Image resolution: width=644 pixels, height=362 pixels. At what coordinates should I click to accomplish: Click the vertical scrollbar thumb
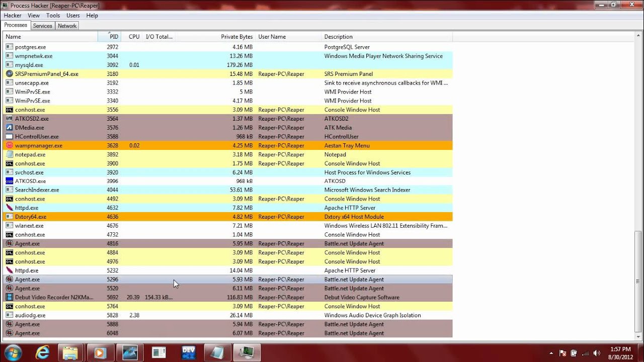tap(638, 281)
